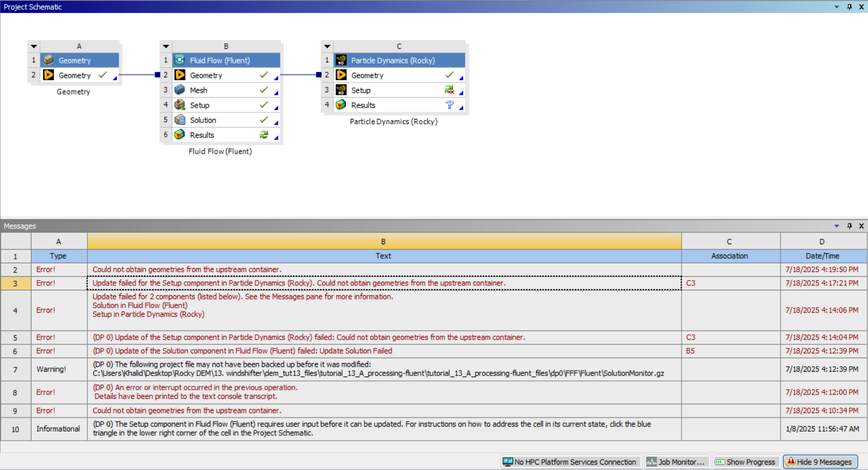Click the Geometry system A header cell icon
Screen dimensions: 868x470
pos(48,60)
